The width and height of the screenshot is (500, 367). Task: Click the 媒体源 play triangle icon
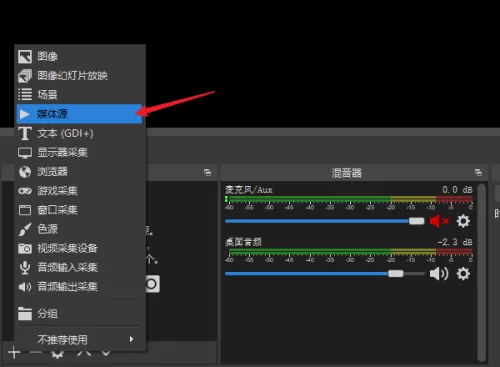(x=25, y=114)
